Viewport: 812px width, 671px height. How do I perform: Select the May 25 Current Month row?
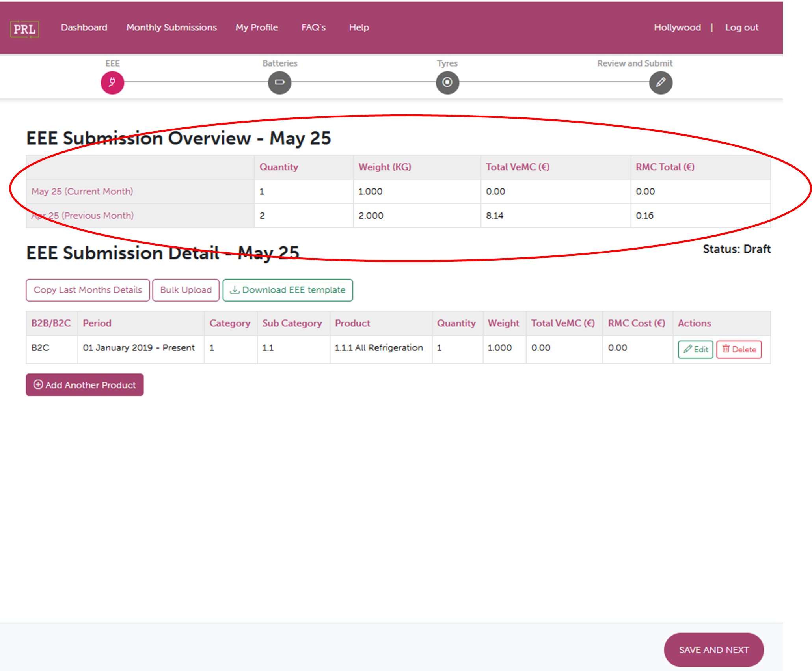click(x=82, y=192)
